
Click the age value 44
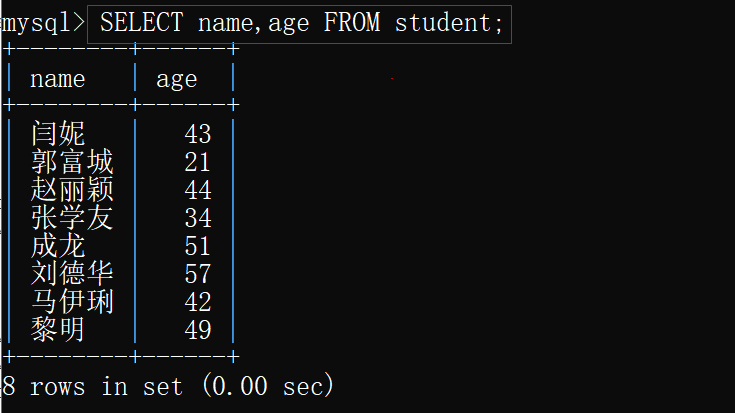coord(198,189)
